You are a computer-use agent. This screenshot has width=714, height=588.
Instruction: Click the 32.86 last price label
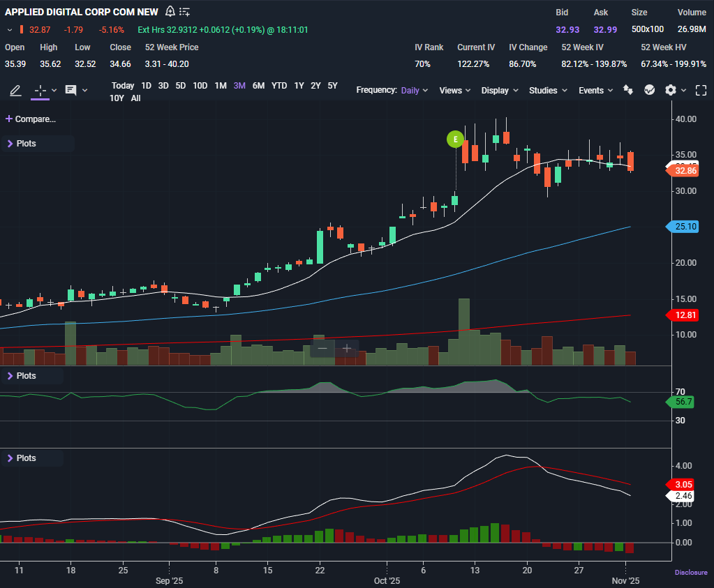pos(682,171)
